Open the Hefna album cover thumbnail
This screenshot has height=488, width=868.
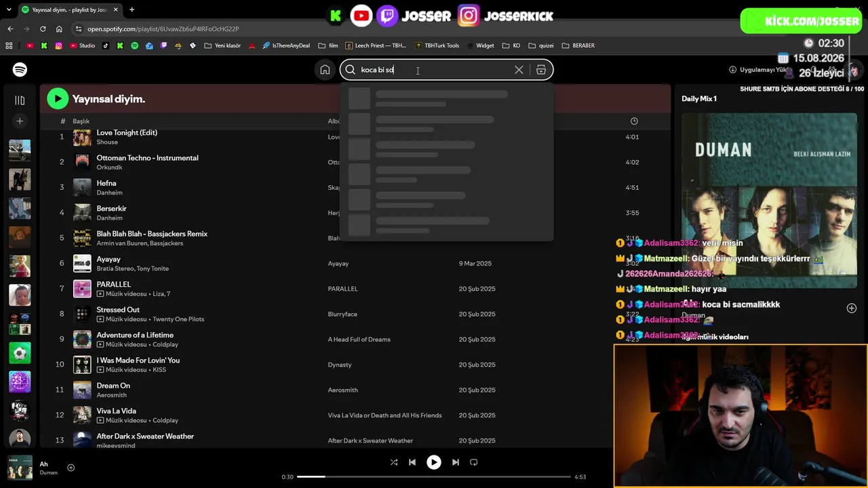point(82,188)
